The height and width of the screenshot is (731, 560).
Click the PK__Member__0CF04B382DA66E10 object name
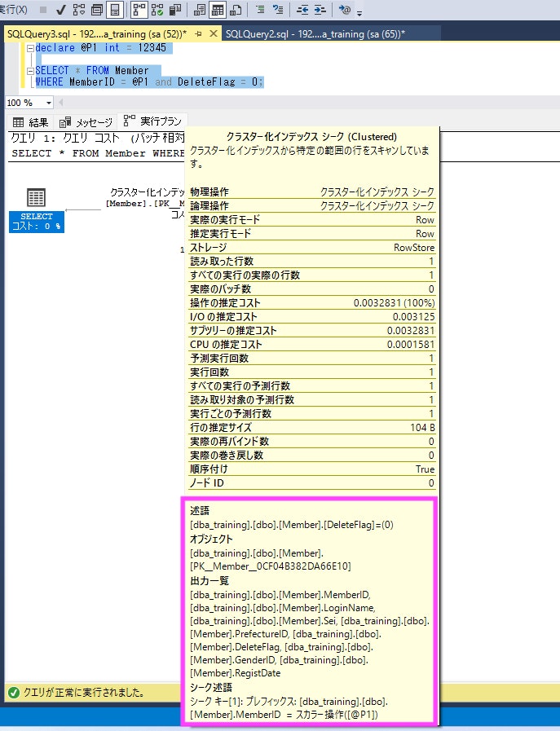tap(271, 566)
